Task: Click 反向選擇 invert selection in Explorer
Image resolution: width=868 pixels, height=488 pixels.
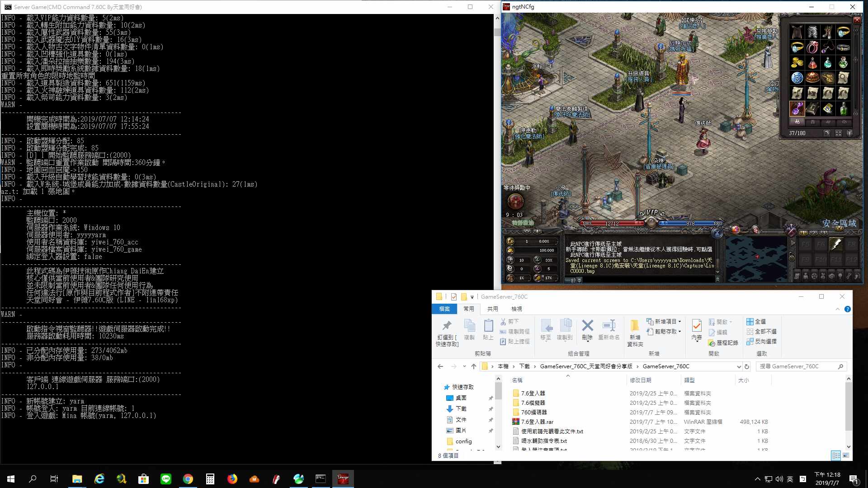Action: coord(762,342)
